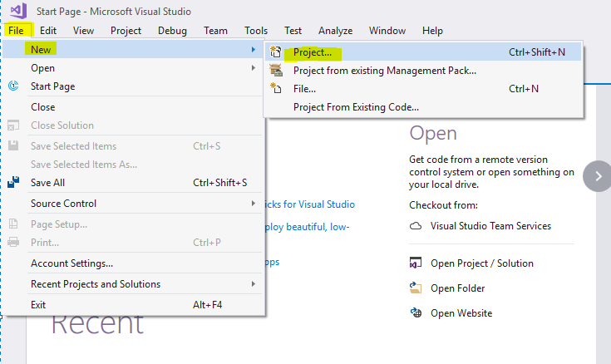Choose File... in the New submenu

[423, 88]
